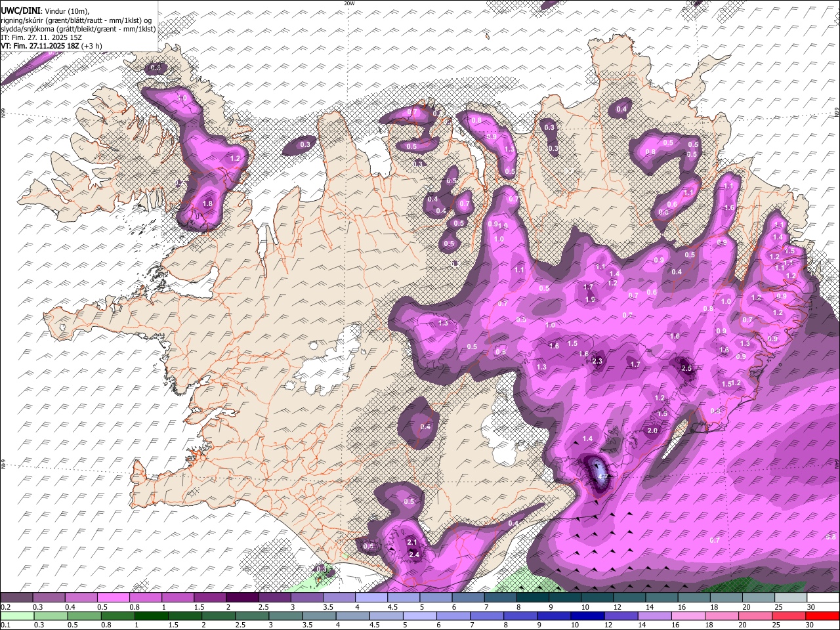Click the top legend swatch between 2 and 2.5

coord(242,598)
